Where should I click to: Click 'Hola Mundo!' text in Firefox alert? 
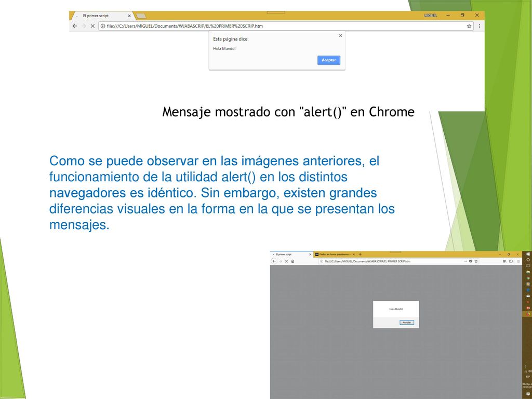396,309
